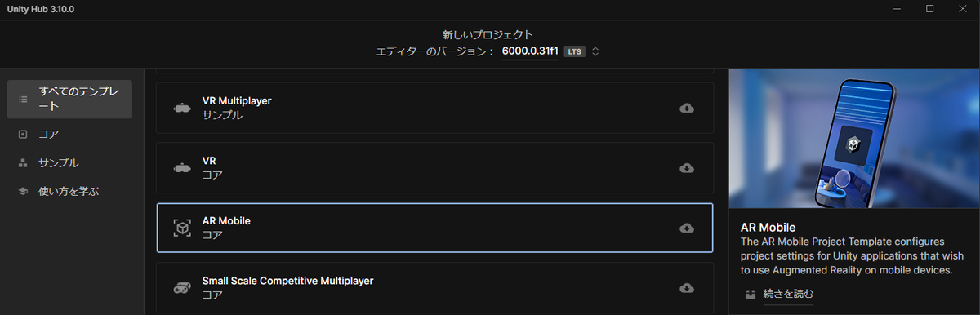Click the 使い方を学ぶ graduation cap icon
The height and width of the screenshot is (315, 980).
pos(23,191)
